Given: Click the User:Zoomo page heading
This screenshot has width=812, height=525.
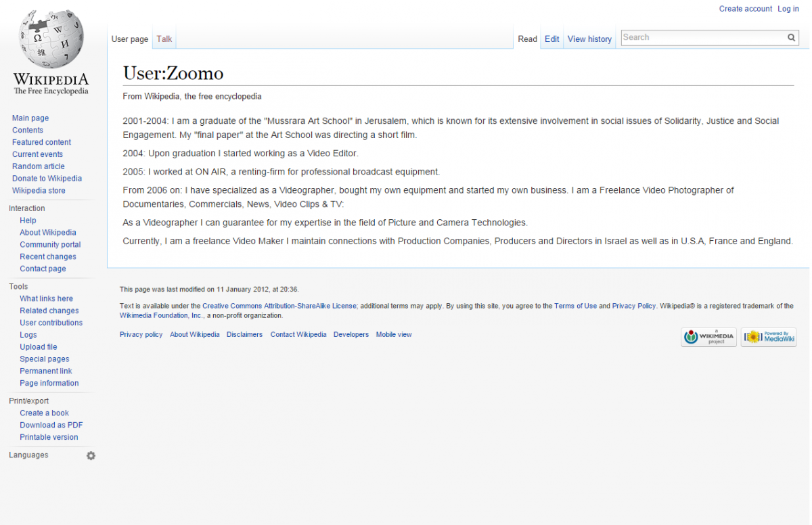Looking at the screenshot, I should click(x=173, y=73).
